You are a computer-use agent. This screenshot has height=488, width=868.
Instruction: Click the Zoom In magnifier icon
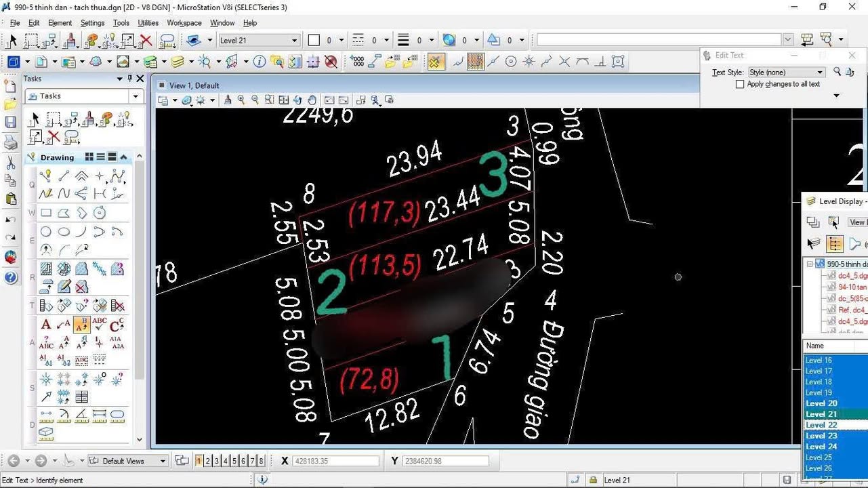[x=241, y=100]
